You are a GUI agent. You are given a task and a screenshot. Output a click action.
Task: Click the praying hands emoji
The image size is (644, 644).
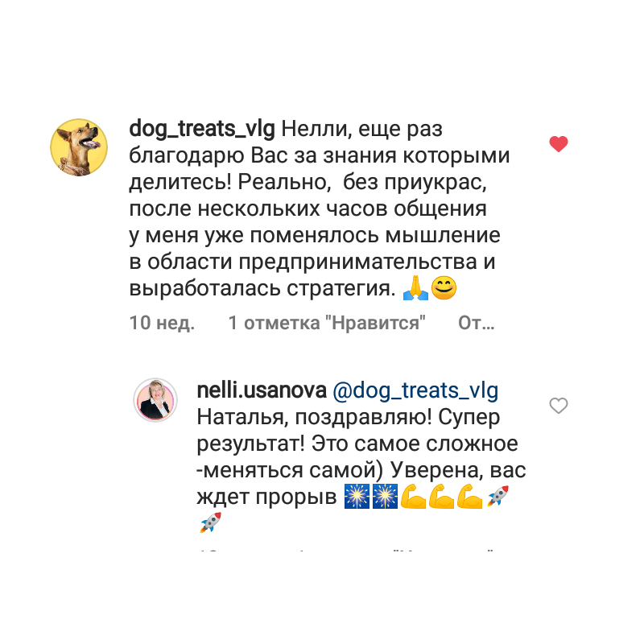pos(415,288)
